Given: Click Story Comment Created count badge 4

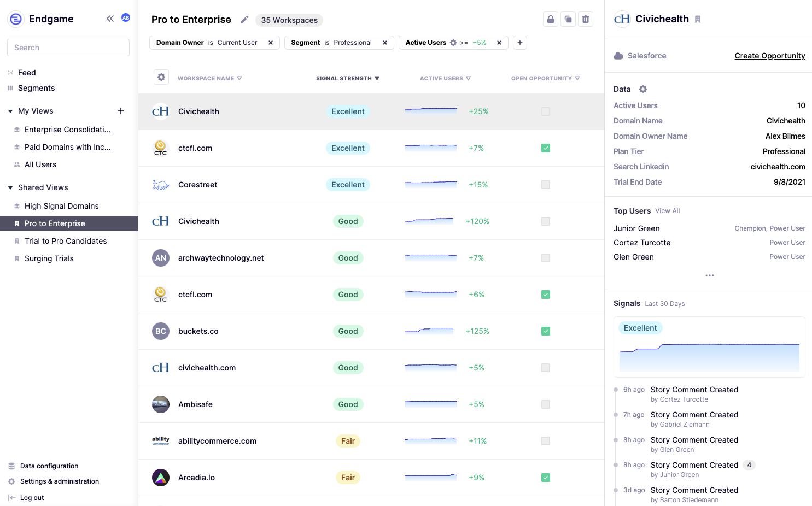Looking at the screenshot, I should (x=749, y=465).
